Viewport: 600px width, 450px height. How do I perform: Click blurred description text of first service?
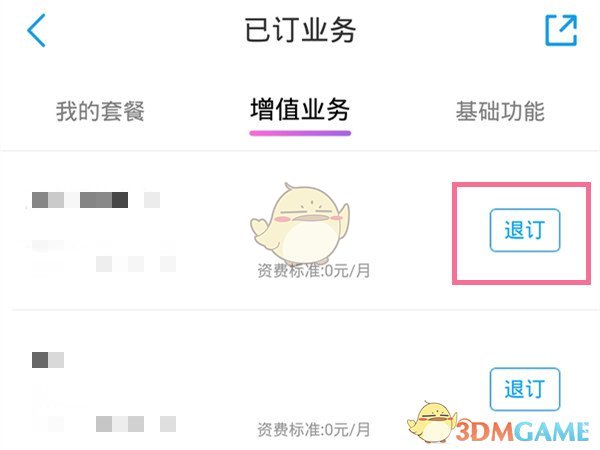tap(103, 256)
